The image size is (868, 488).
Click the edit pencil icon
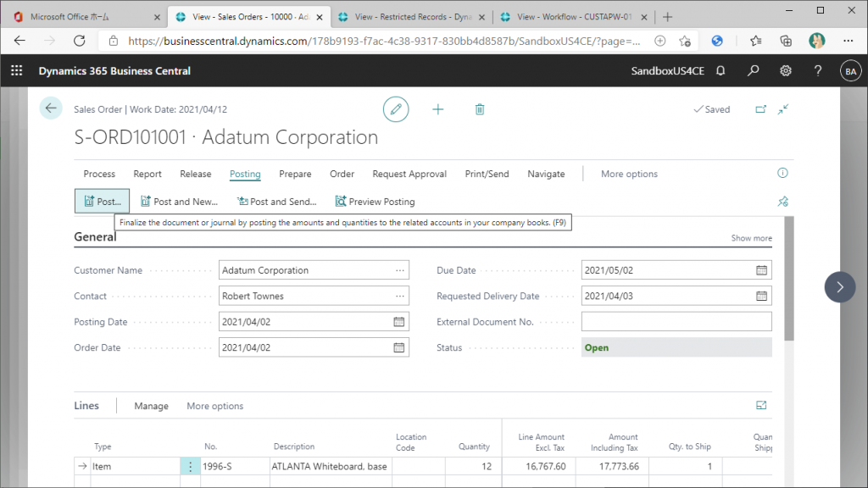(396, 109)
